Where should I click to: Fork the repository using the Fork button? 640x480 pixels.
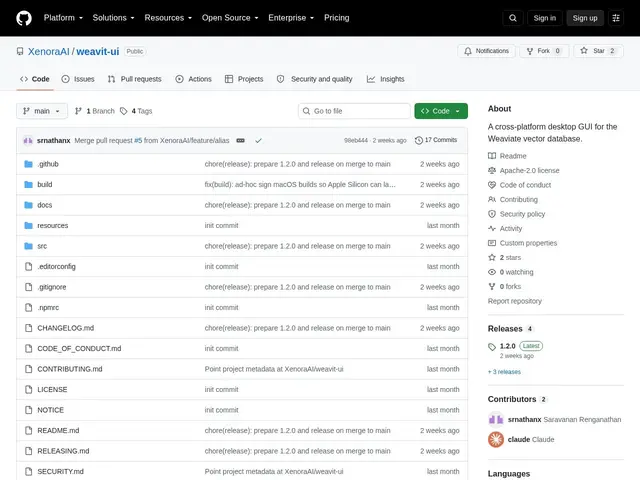coord(544,51)
